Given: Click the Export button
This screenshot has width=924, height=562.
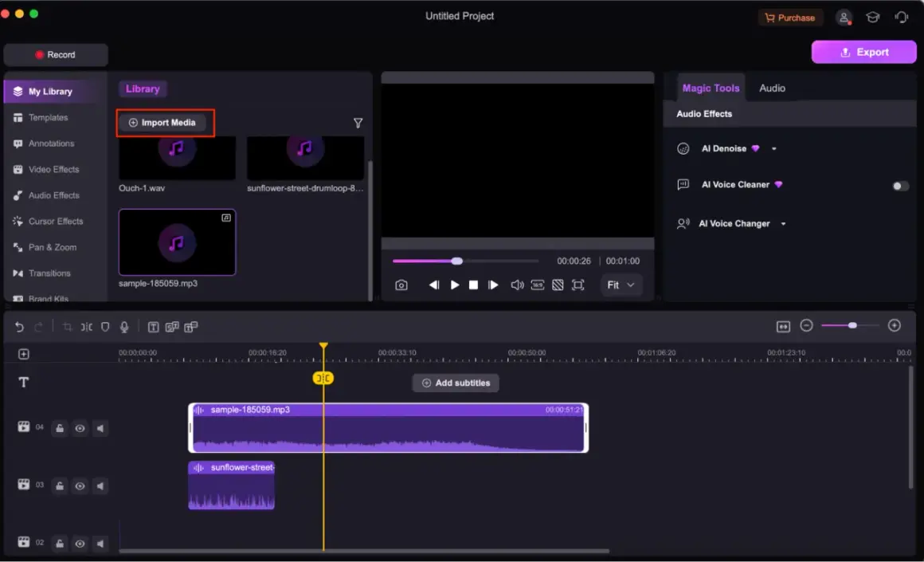Looking at the screenshot, I should click(864, 52).
